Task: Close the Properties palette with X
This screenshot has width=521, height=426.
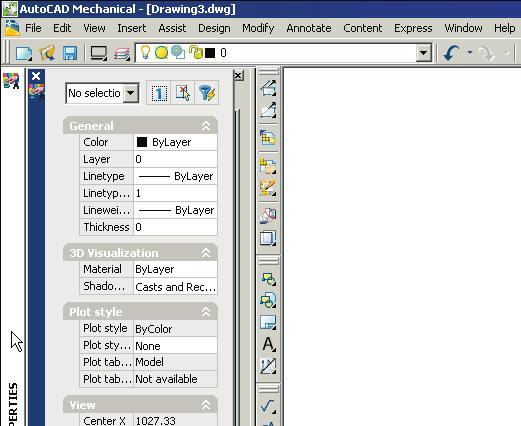Action: 36,76
